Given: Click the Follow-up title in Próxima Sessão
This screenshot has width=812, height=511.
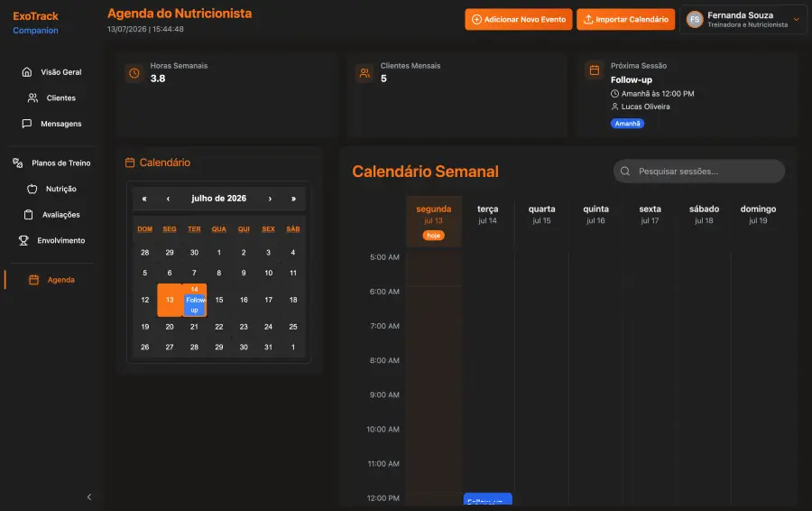Looking at the screenshot, I should 632,79.
